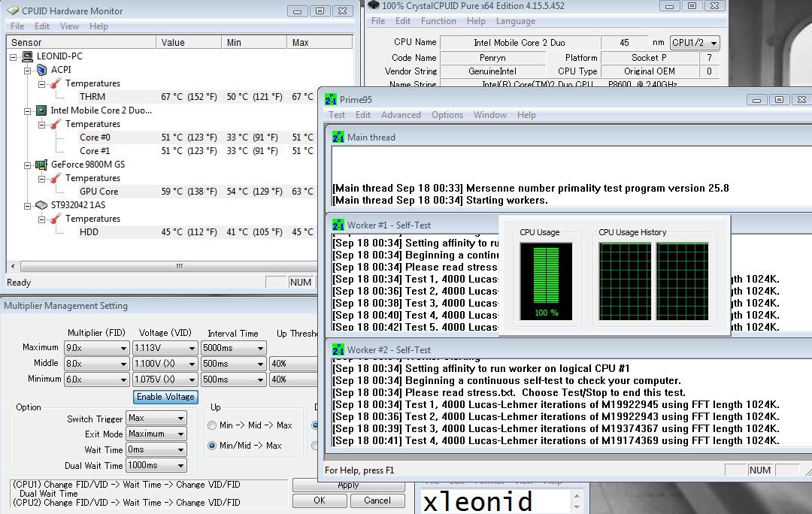This screenshot has height=514, width=812.
Task: Click the Middle Up Threshold 40% field
Action: coord(293,364)
